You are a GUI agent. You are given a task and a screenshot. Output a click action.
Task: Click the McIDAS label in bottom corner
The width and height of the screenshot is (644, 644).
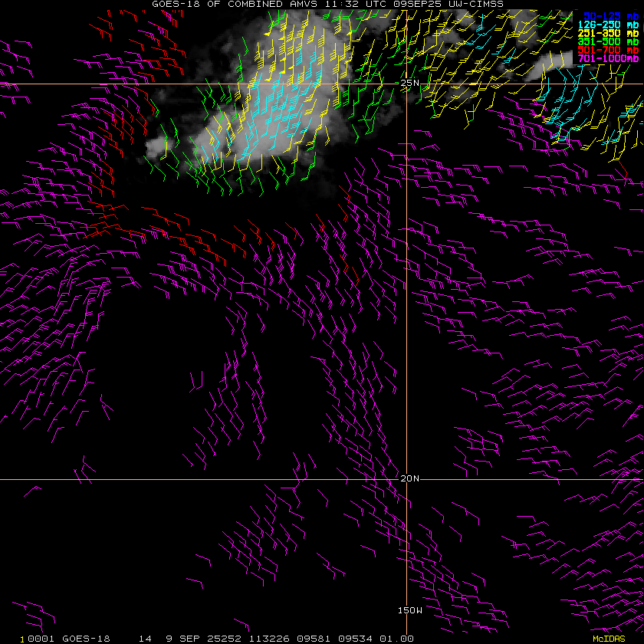(x=609, y=639)
